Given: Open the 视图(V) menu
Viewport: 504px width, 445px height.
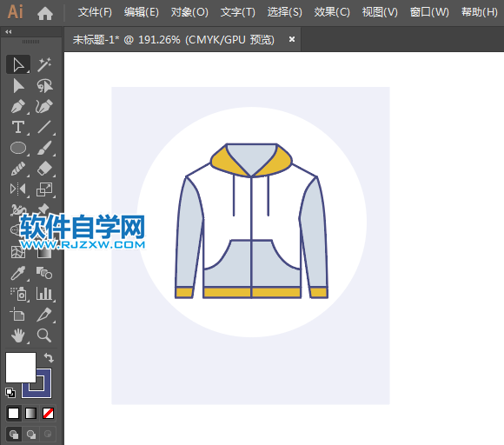Looking at the screenshot, I should click(x=380, y=12).
